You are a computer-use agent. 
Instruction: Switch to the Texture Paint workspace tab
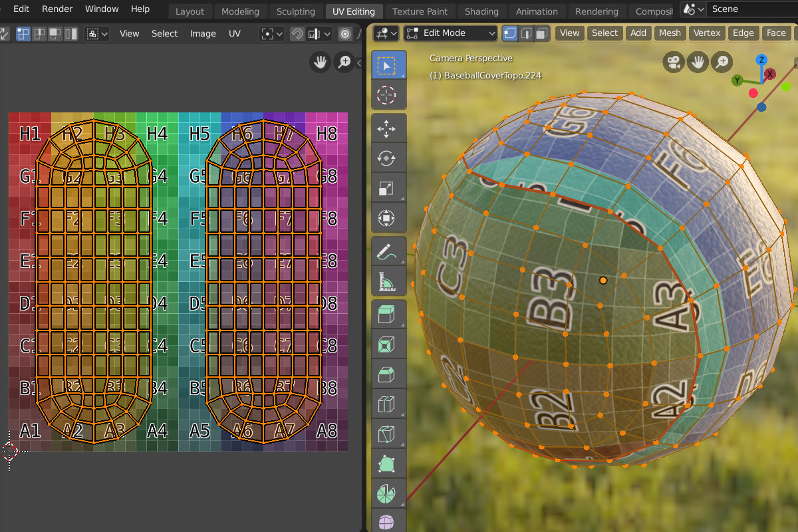(x=420, y=11)
